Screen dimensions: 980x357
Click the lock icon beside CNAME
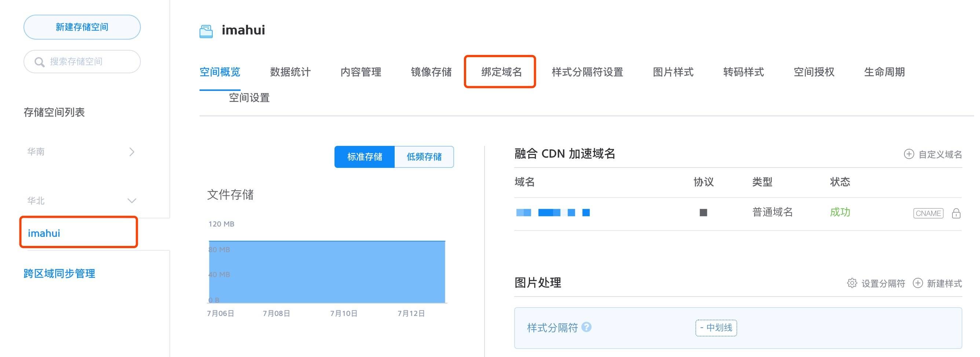[x=956, y=213]
